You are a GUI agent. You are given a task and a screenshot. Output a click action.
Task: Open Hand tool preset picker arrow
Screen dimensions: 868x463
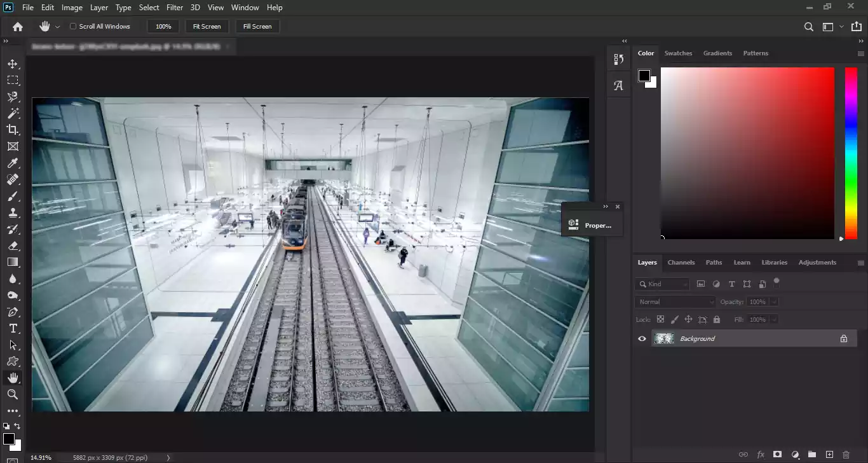[58, 27]
